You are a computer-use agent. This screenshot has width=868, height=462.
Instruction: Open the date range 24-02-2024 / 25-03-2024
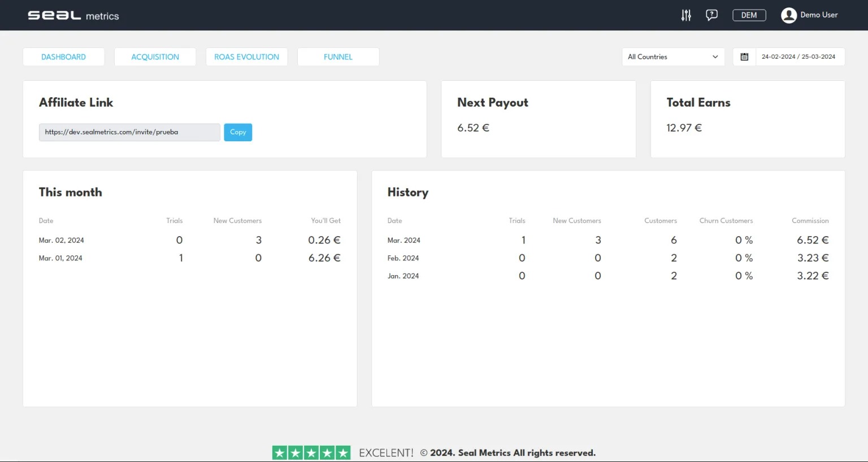[x=798, y=57]
